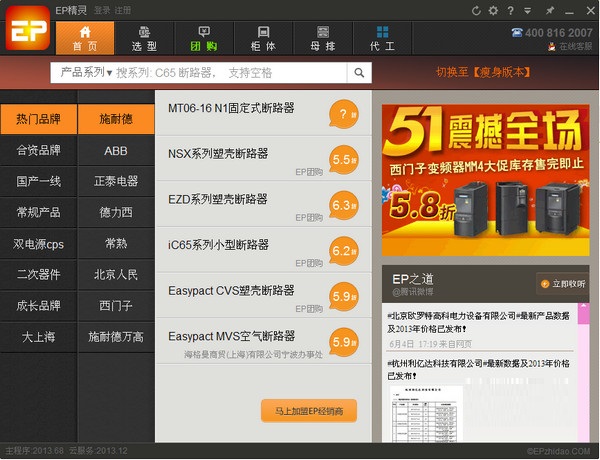
Task: Open the price list image thumbnail
Action: coord(426,414)
